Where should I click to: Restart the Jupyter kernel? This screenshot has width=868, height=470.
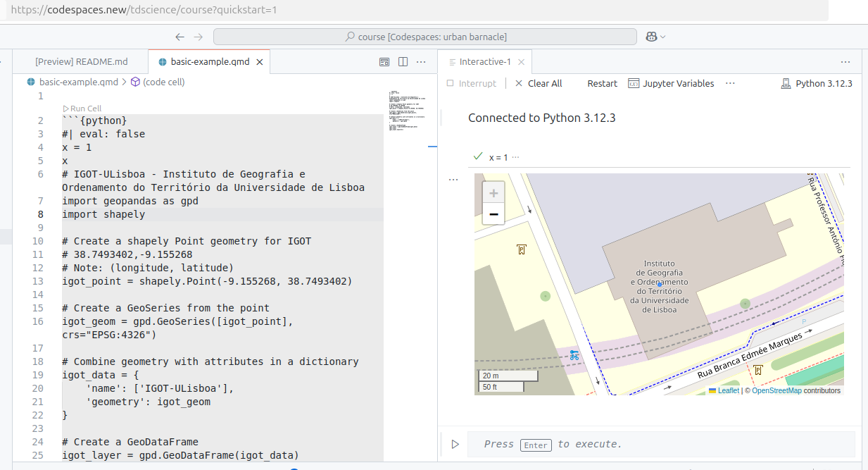[x=603, y=83]
